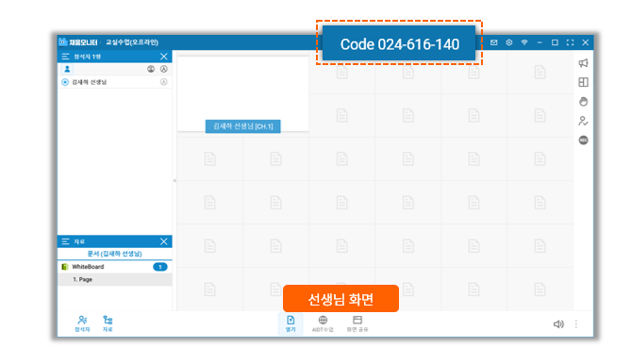Click the 김새하 선생님 [CH.1] label
The height and width of the screenshot is (364, 631).
click(x=242, y=126)
